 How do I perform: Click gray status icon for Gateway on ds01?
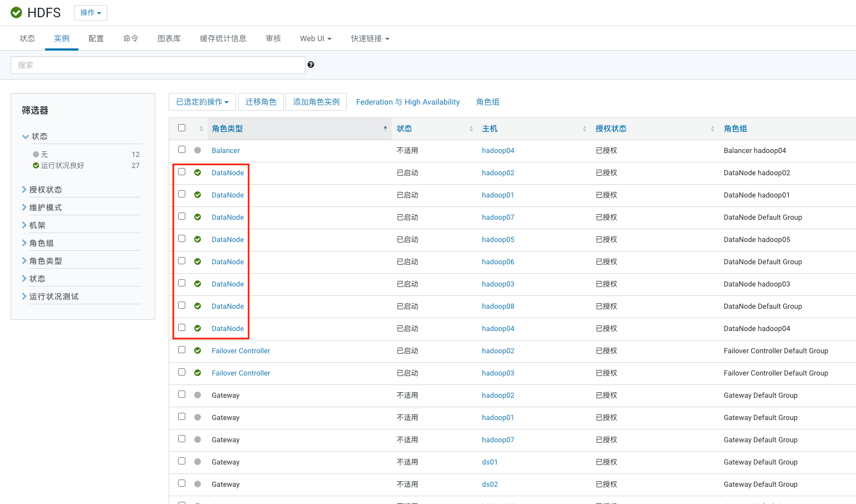[x=198, y=462]
